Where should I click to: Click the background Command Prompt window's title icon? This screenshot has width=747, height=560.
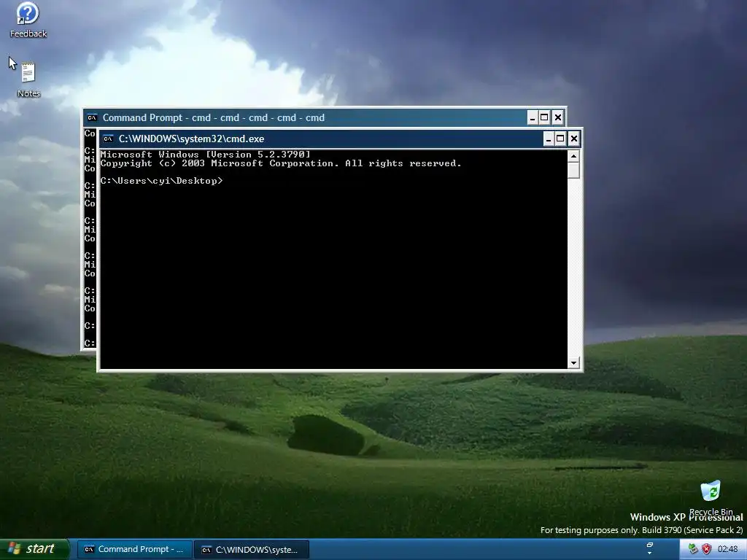pos(92,117)
